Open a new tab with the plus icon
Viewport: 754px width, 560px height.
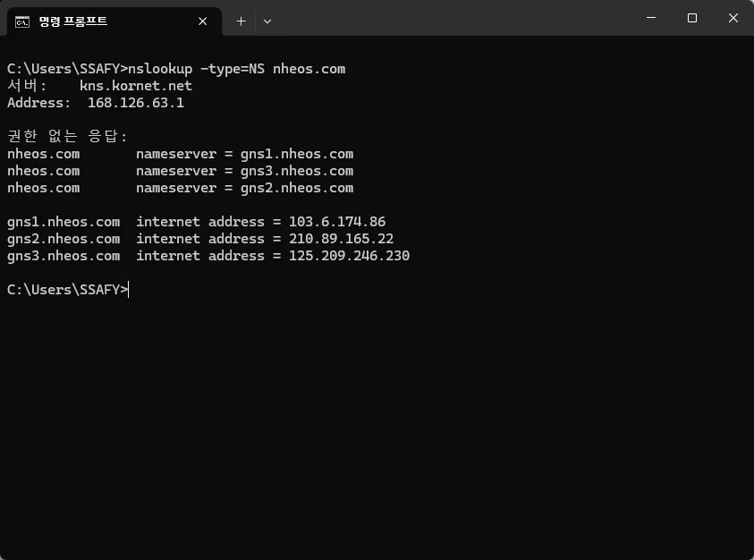[241, 21]
